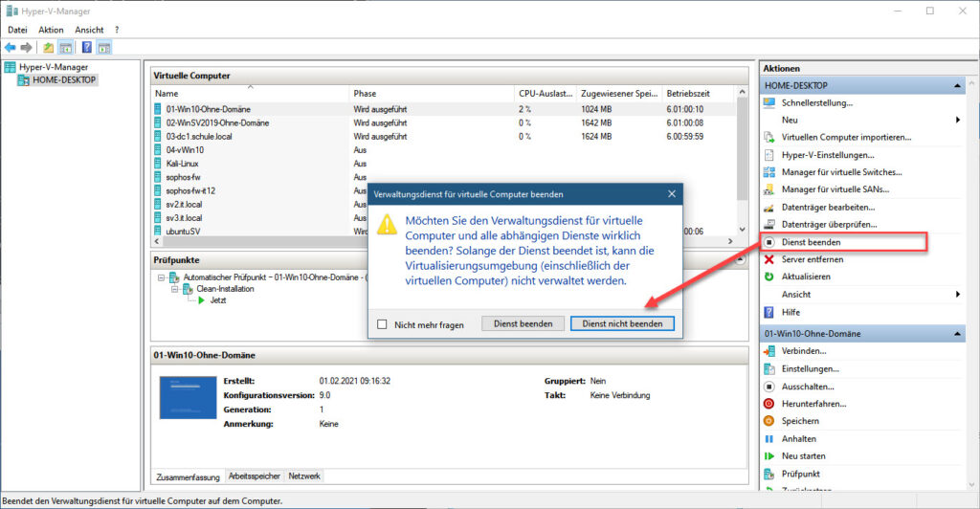The image size is (980, 509).
Task: Click the Ausschalten icon
Action: (x=769, y=387)
